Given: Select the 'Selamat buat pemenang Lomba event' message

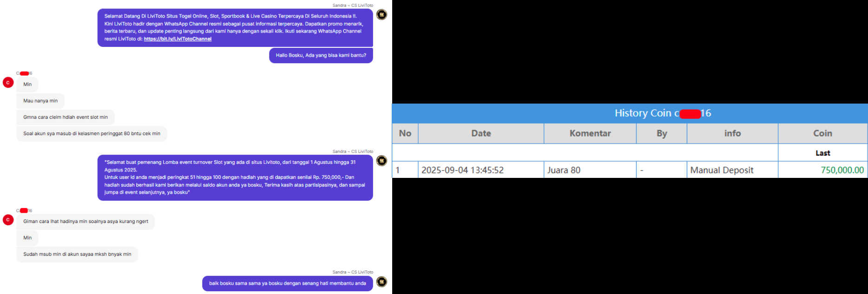Looking at the screenshot, I should coord(235,177).
